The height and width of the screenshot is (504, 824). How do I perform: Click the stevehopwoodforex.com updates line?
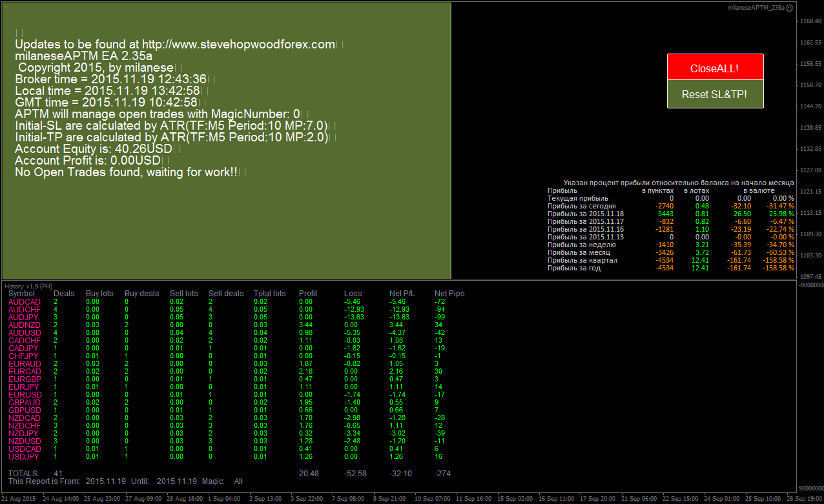point(174,45)
